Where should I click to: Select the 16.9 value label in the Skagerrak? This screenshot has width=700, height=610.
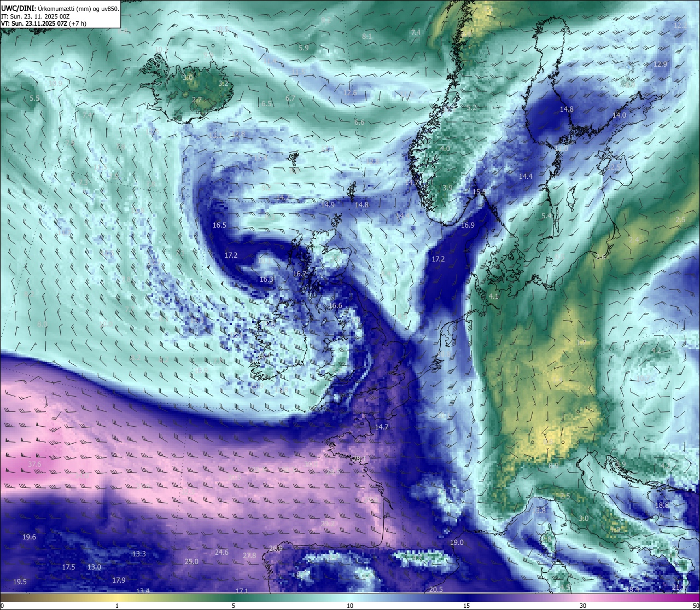(468, 225)
